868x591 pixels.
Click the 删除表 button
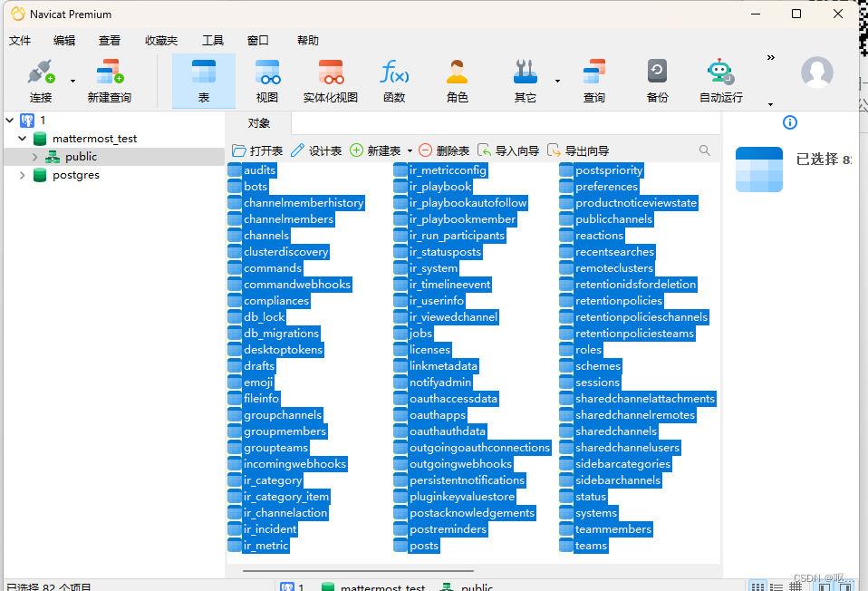click(444, 150)
